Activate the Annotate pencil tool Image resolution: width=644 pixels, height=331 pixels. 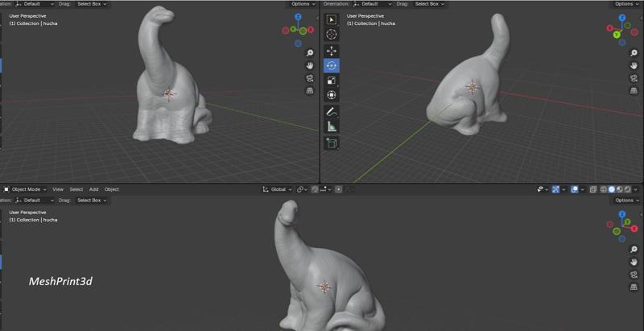tap(332, 112)
